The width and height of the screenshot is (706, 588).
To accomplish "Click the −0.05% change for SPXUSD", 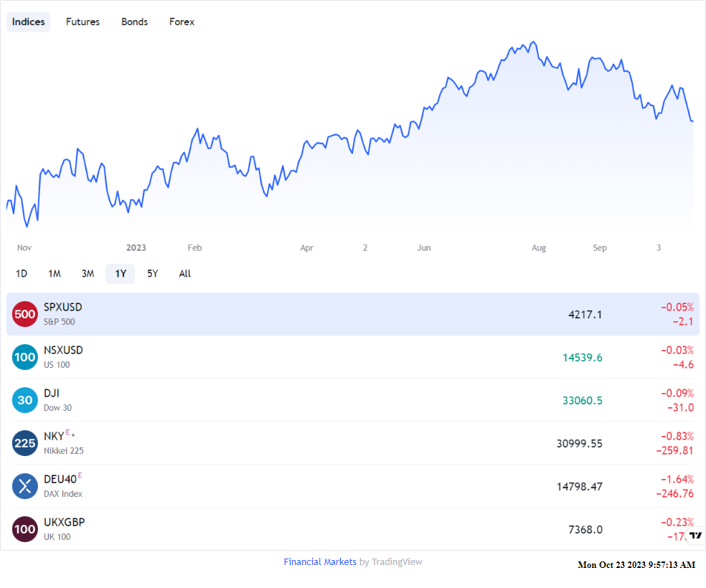I will (677, 308).
